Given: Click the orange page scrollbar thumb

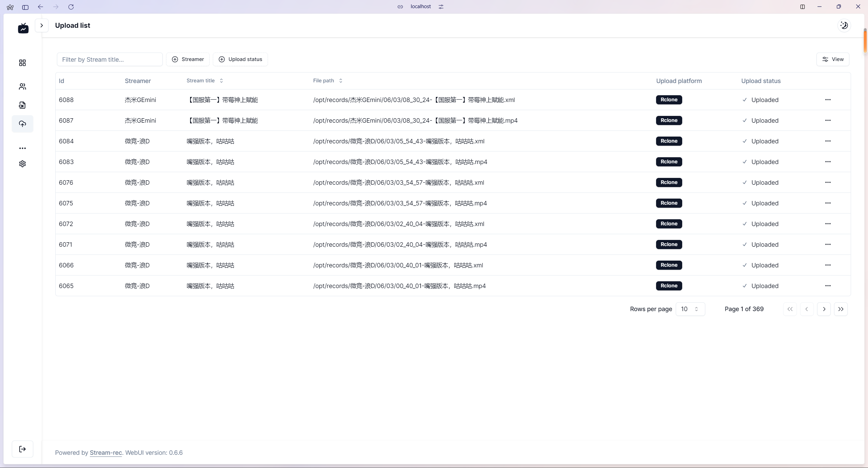Looking at the screenshot, I should point(865,42).
